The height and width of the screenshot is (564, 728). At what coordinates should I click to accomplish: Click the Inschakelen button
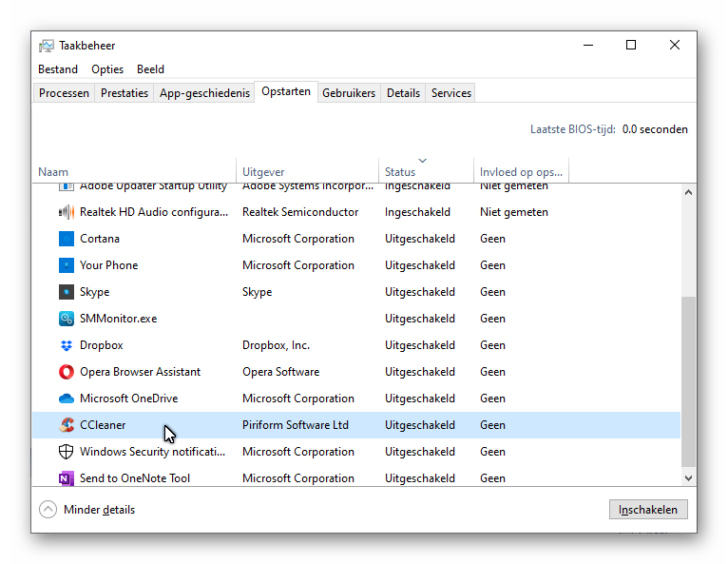tap(648, 510)
